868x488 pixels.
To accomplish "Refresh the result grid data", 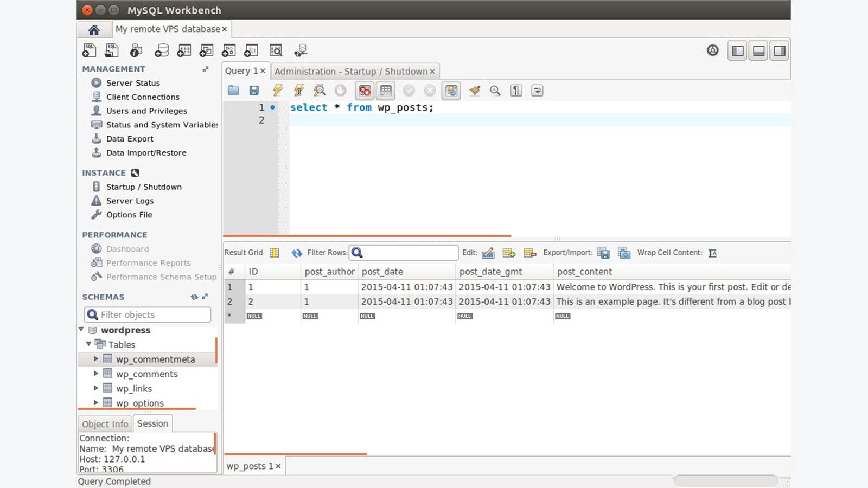I will pyautogui.click(x=297, y=253).
